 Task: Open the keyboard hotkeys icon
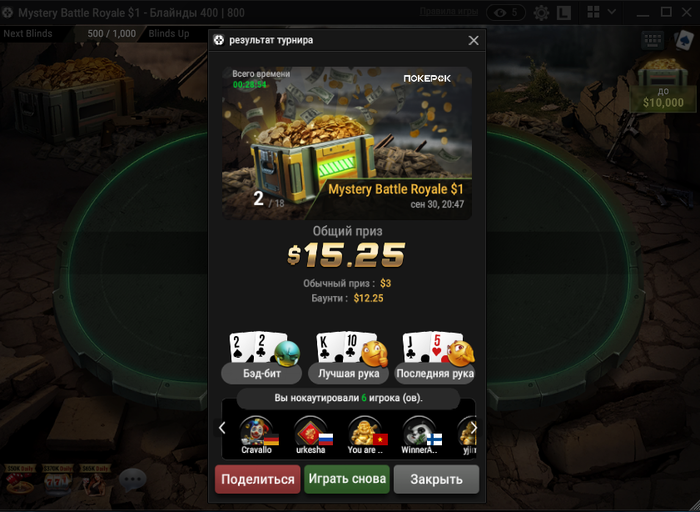coord(652,41)
